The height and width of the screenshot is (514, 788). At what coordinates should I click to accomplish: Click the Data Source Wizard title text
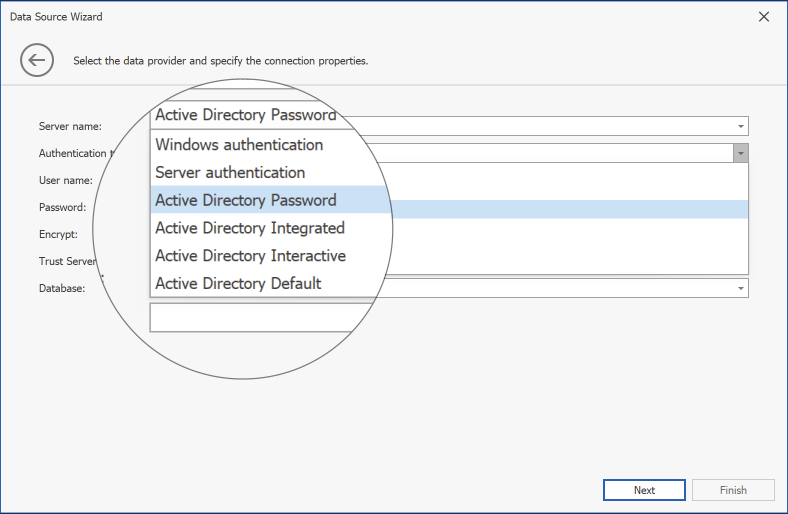(x=56, y=17)
